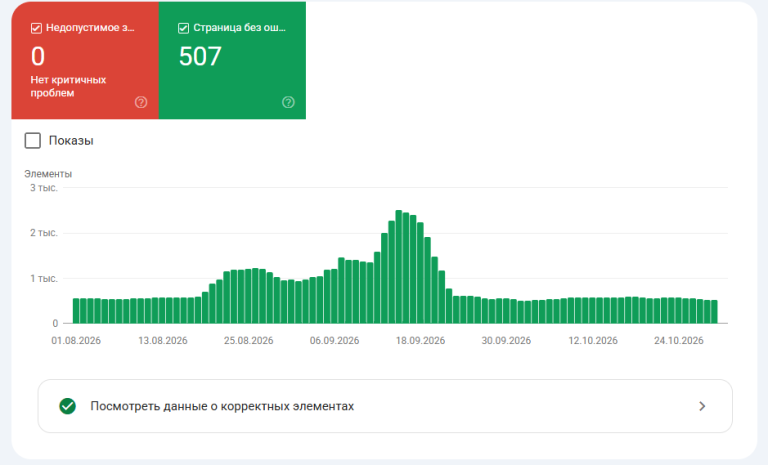
Task: Click the '06.09.2026' date label
Action: tap(334, 341)
